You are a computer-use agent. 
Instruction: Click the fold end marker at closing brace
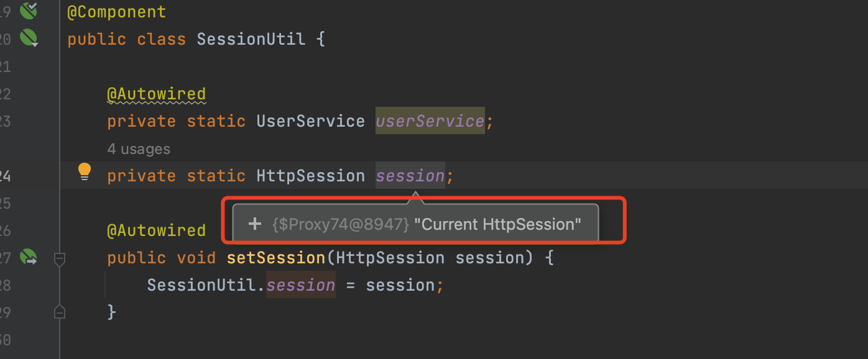point(60,311)
